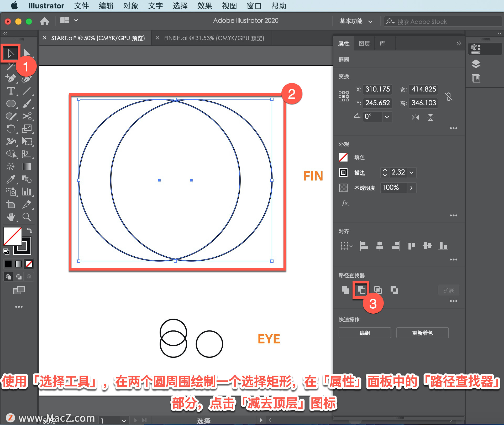Show more Transform options

click(x=453, y=128)
